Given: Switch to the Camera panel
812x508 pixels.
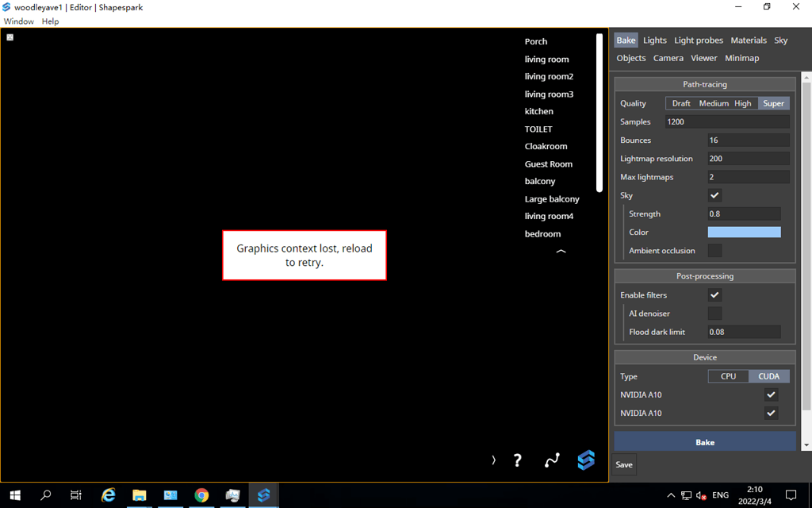Looking at the screenshot, I should point(668,57).
